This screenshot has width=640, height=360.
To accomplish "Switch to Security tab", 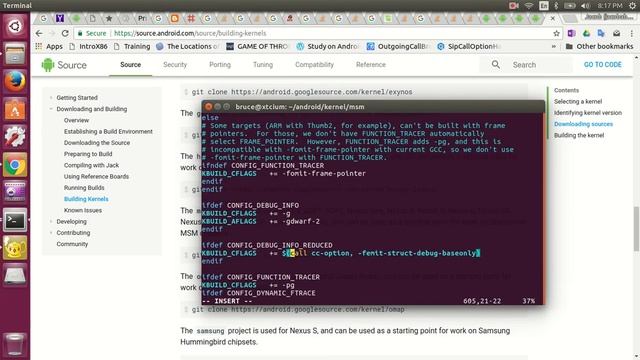I will pos(175,64).
